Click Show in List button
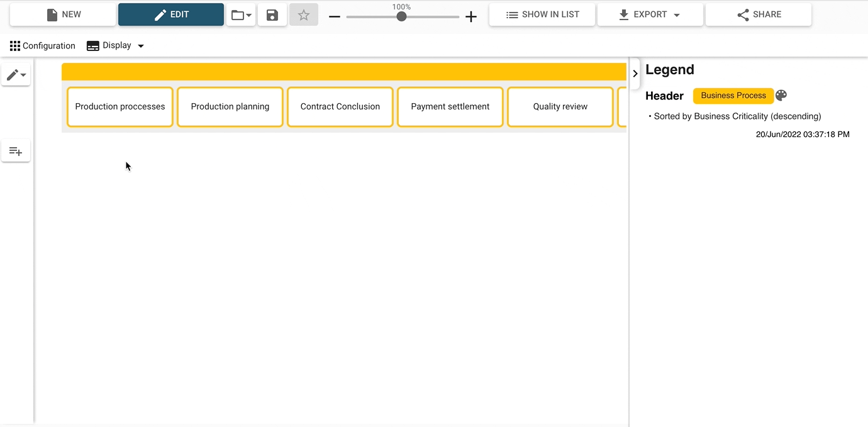Viewport: 868px width, 427px height. pos(542,14)
